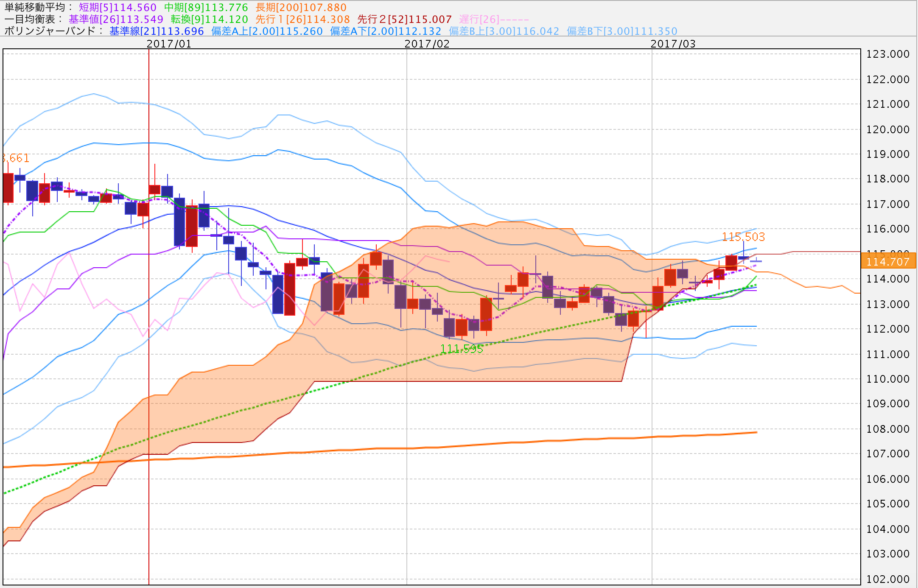Click the 120.000 price axis label

888,129
